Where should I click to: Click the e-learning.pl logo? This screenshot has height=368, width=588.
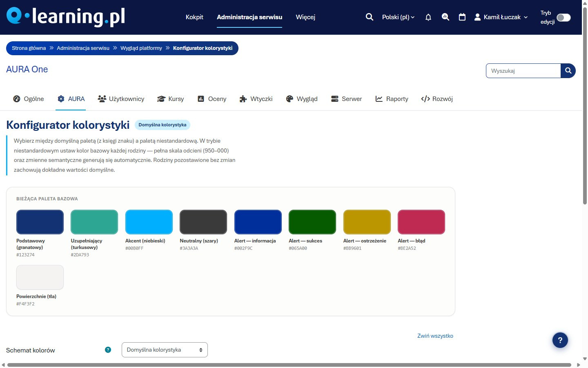pyautogui.click(x=66, y=17)
